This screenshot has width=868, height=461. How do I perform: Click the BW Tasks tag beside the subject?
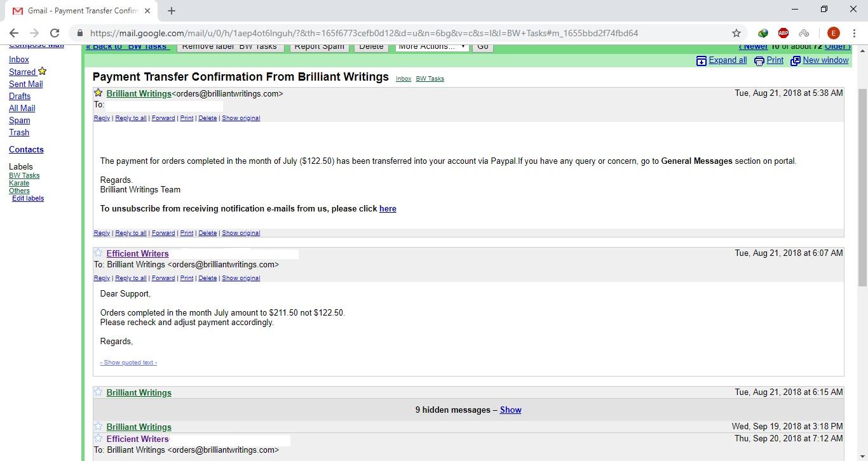tap(430, 79)
